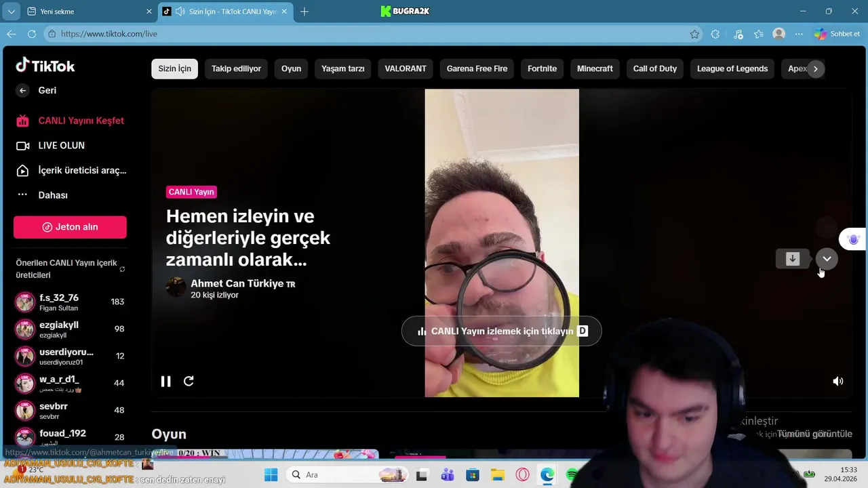Open browser settings three-dots menu
868x488 pixels.
pos(800,34)
